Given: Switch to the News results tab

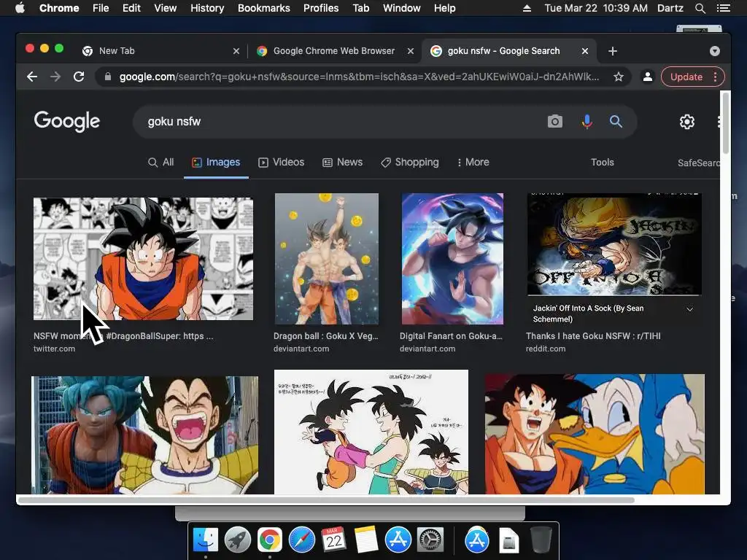Looking at the screenshot, I should [x=343, y=163].
